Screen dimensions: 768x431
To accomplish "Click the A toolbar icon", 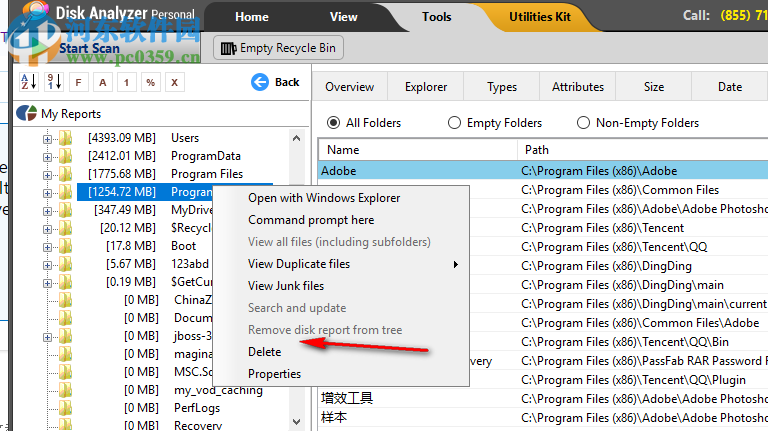I will click(102, 82).
